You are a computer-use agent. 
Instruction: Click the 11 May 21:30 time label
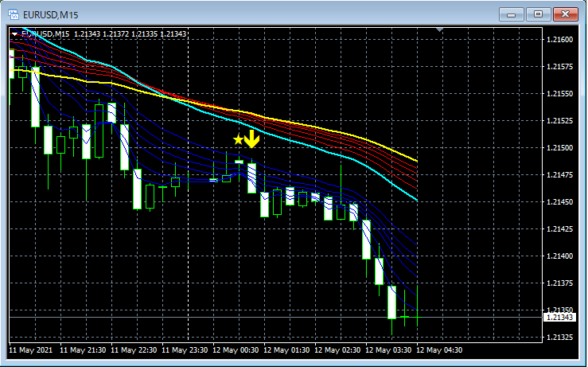[83, 350]
